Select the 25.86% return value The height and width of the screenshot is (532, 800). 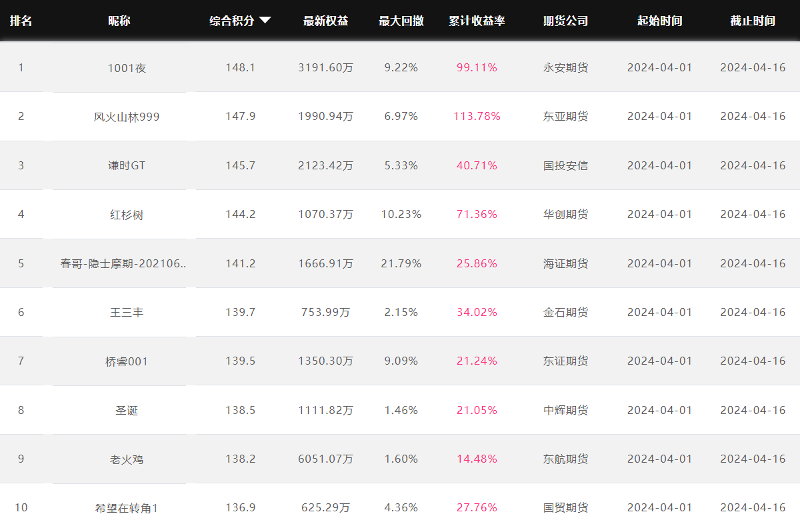pyautogui.click(x=477, y=263)
